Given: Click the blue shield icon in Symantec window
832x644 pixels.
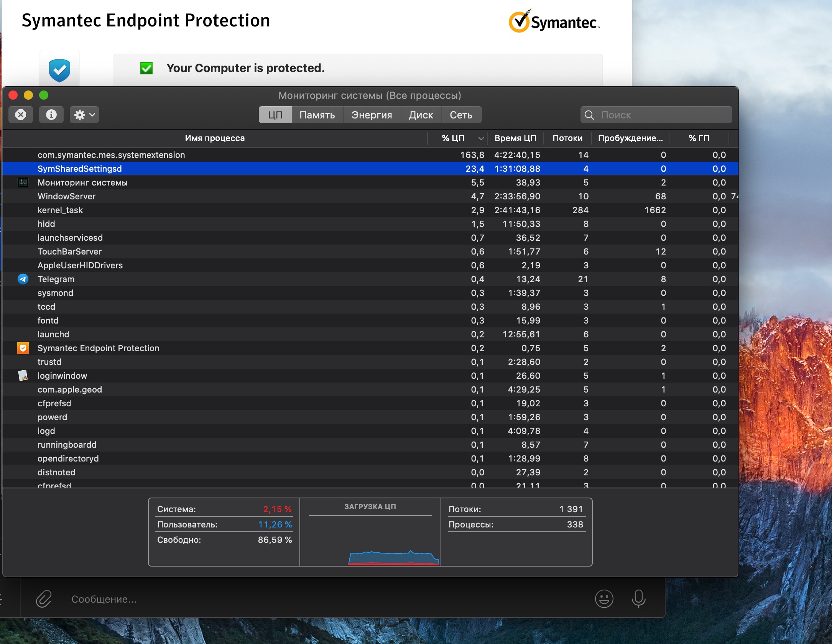Looking at the screenshot, I should pyautogui.click(x=59, y=70).
